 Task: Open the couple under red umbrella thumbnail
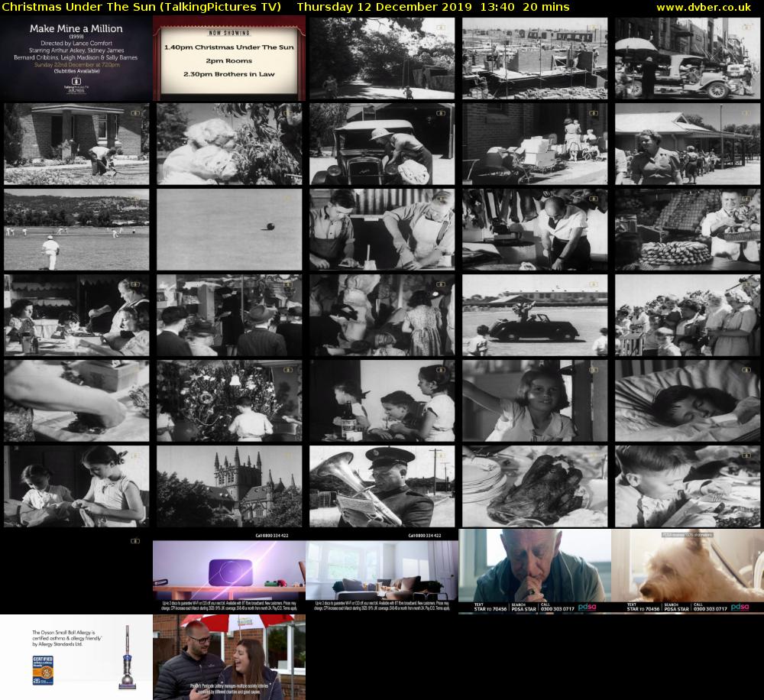click(229, 657)
